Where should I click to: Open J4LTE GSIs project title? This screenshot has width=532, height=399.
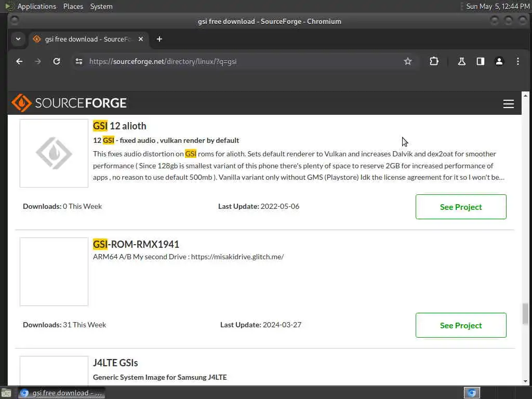115,363
